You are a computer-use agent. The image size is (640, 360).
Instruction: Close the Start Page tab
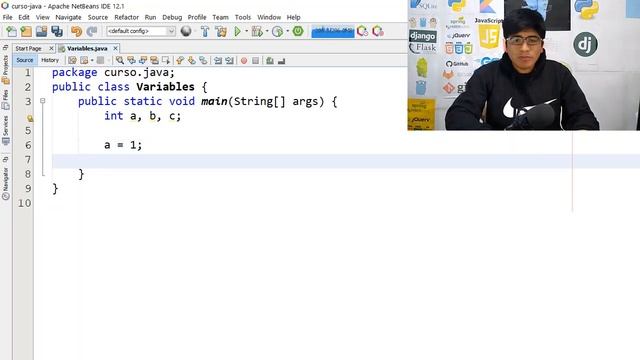click(51, 48)
